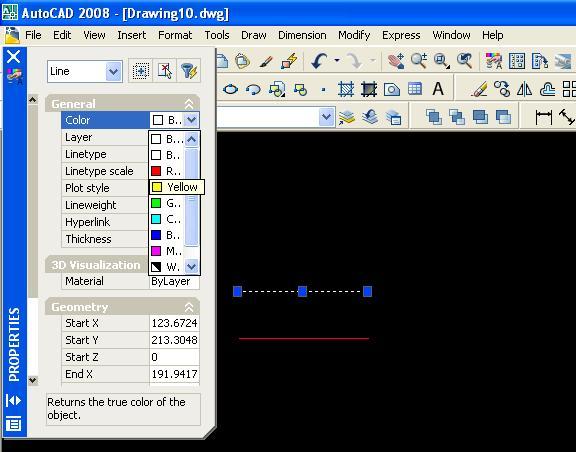
Task: Select the Copy objects modify tool
Action: click(x=502, y=89)
